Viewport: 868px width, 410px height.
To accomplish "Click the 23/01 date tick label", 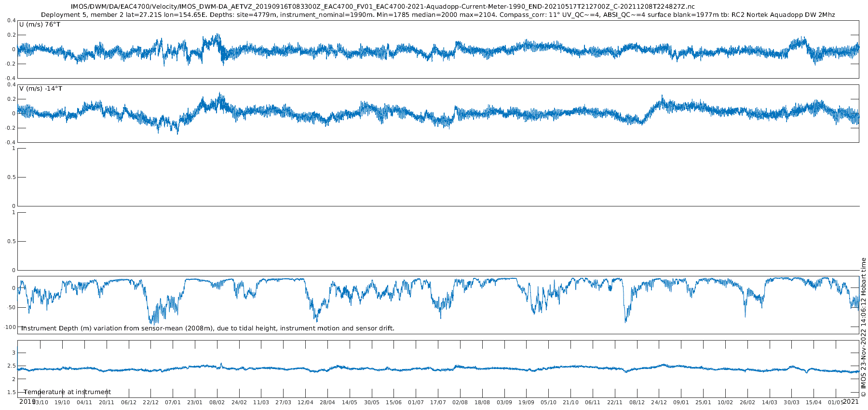I will tap(195, 402).
